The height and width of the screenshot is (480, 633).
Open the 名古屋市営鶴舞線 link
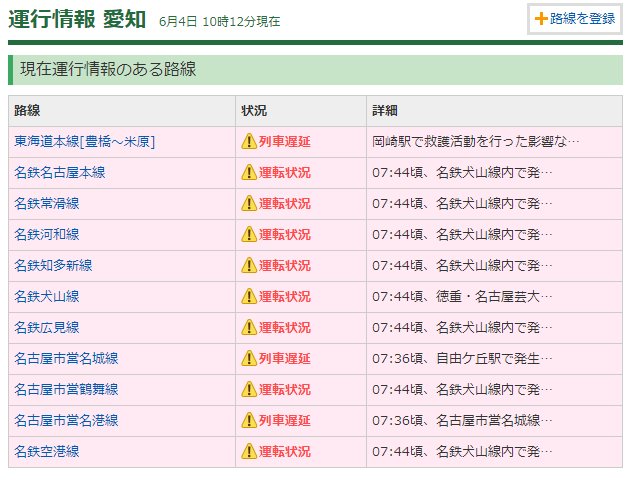pos(66,390)
